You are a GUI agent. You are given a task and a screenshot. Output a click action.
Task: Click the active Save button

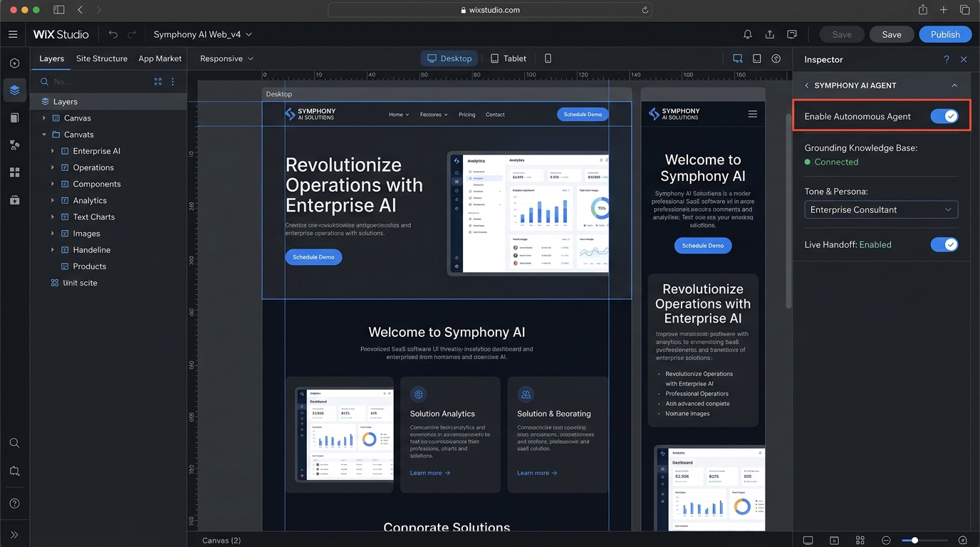click(892, 34)
